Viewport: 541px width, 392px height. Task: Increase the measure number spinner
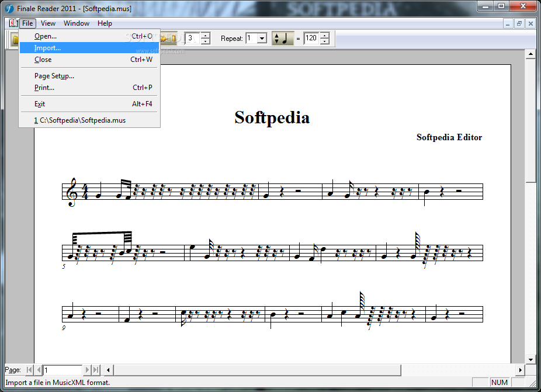tap(205, 35)
